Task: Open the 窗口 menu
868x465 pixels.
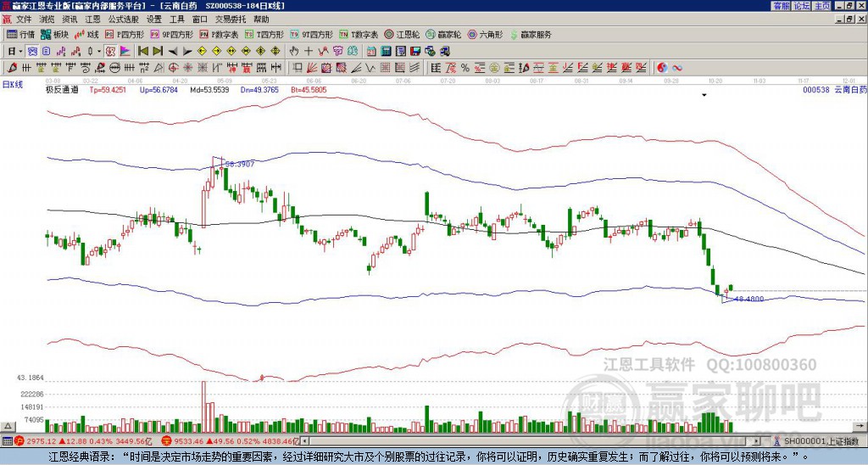Action: tap(200, 20)
